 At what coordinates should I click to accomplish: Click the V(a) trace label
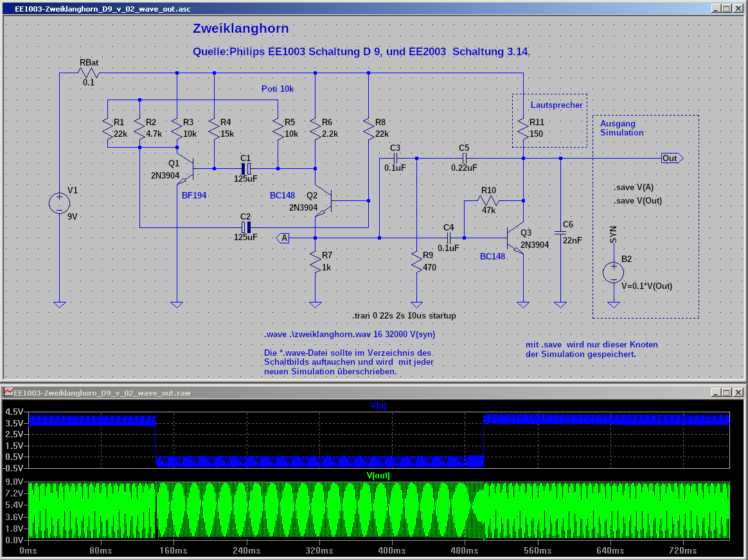[378, 406]
